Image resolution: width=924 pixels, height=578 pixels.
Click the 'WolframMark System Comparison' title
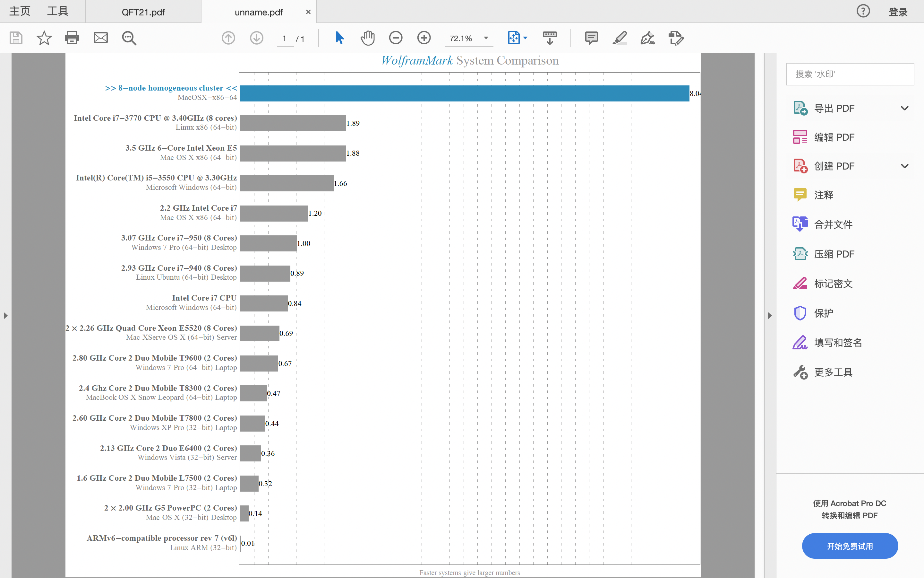(470, 61)
